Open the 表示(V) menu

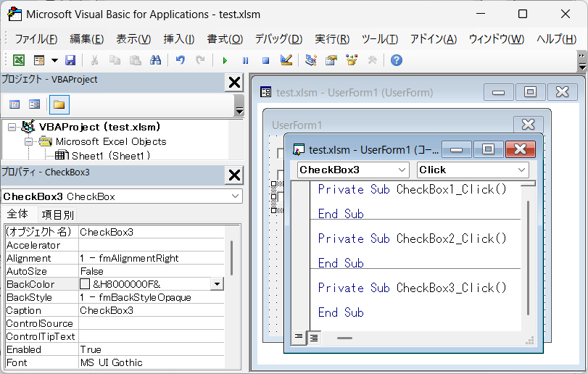coord(133,39)
